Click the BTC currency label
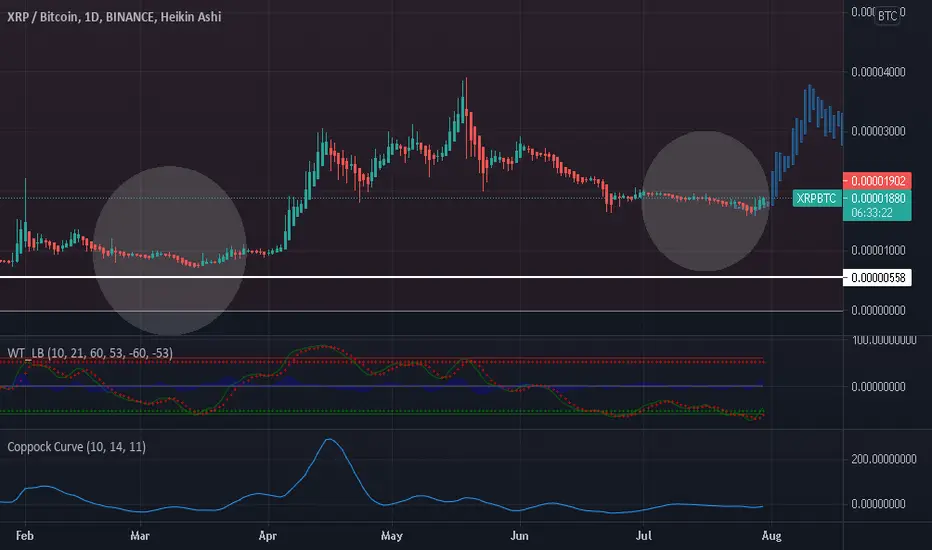 point(887,16)
